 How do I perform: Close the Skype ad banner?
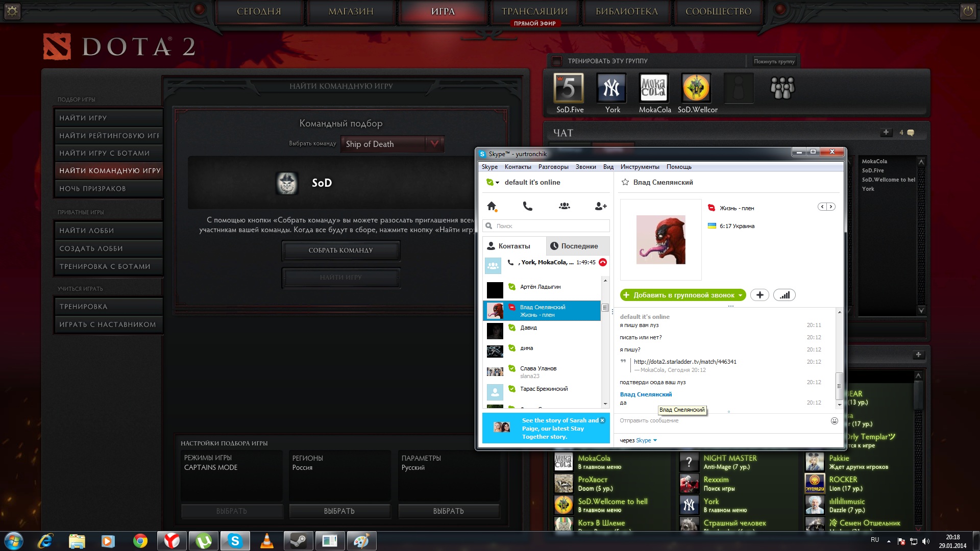tap(602, 420)
